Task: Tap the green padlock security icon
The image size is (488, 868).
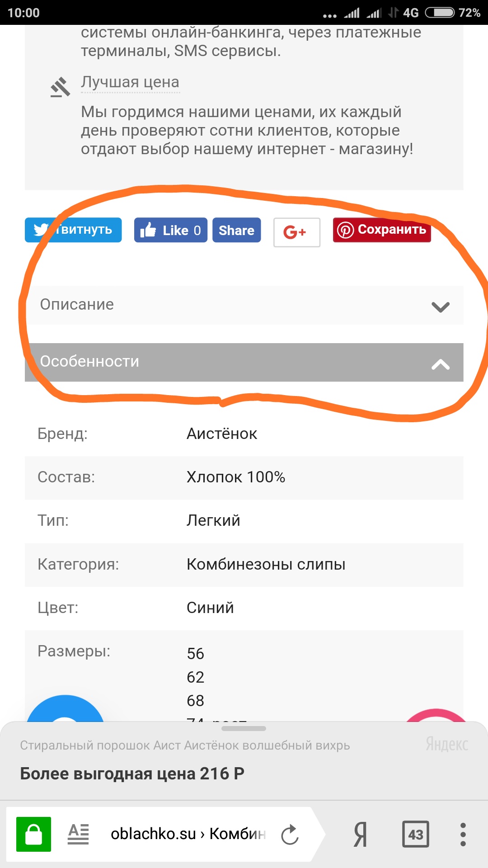Action: tap(33, 834)
